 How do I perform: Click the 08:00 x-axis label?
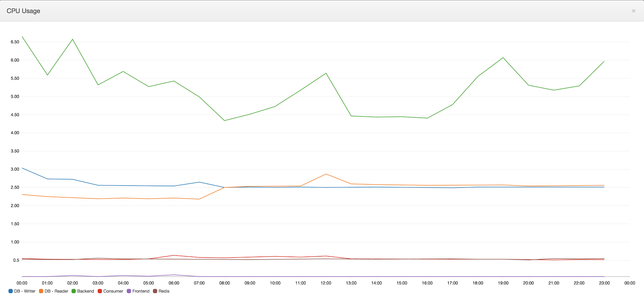225,283
